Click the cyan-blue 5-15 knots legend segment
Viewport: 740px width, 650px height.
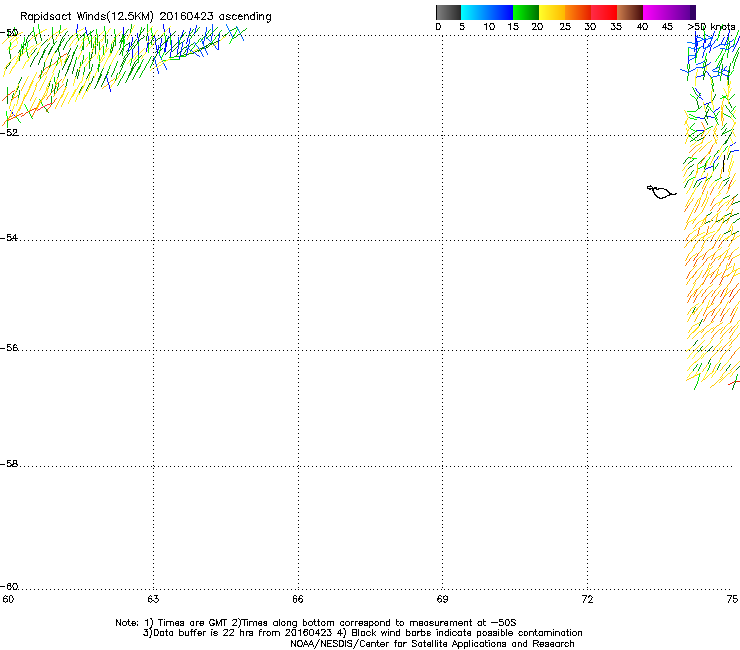point(487,12)
